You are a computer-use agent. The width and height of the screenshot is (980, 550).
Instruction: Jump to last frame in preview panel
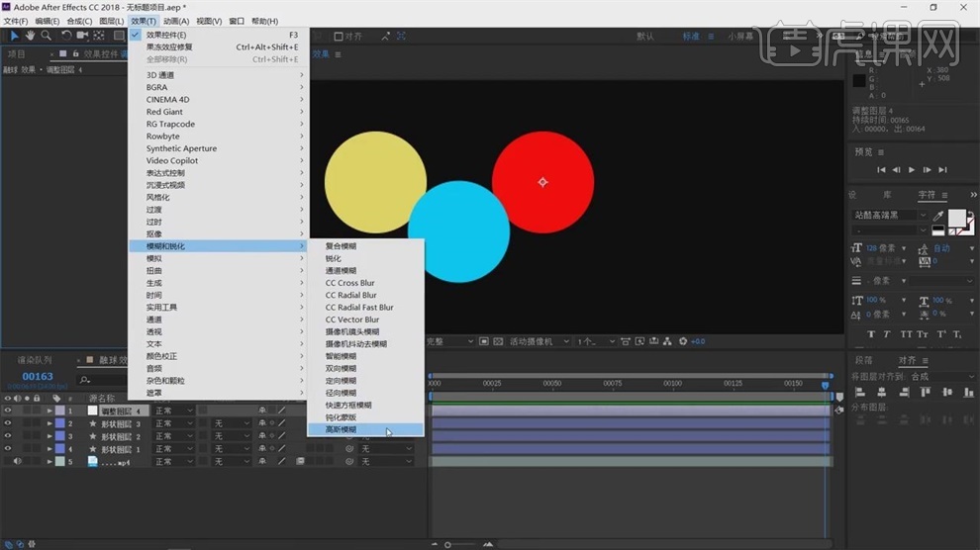[x=943, y=169]
